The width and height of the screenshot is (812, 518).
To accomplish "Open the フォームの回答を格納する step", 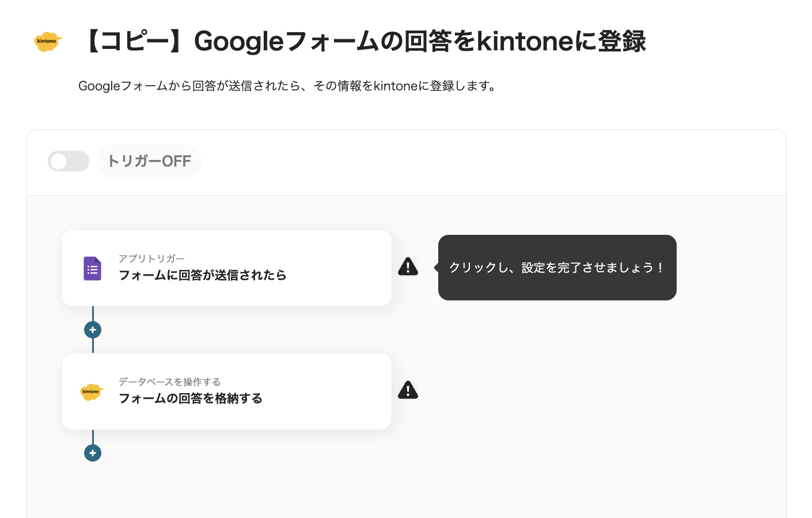I will pyautogui.click(x=191, y=399).
